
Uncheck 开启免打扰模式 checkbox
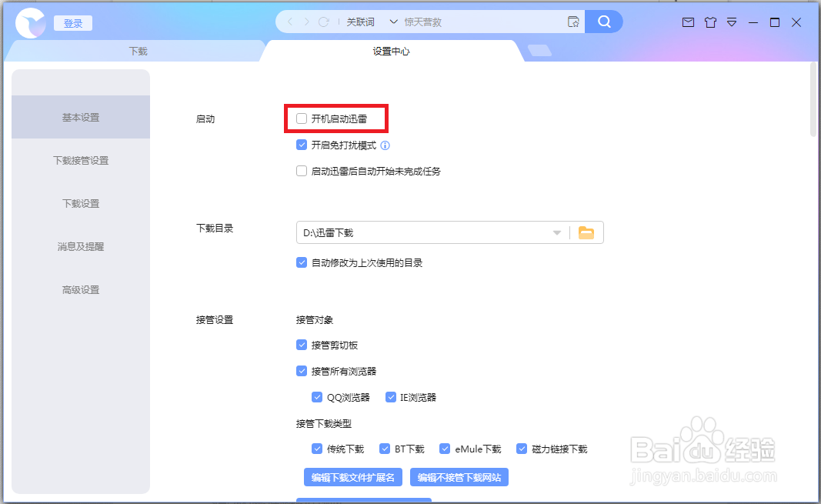click(302, 145)
